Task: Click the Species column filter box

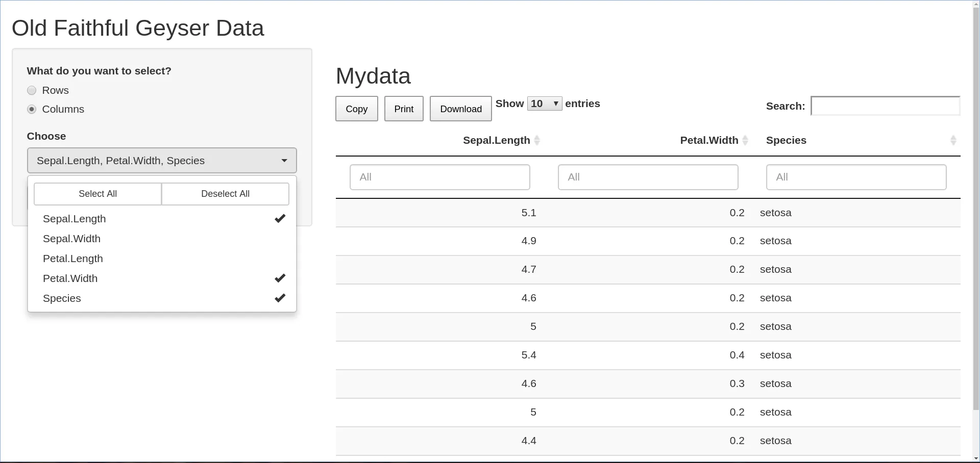Action: coord(856,177)
